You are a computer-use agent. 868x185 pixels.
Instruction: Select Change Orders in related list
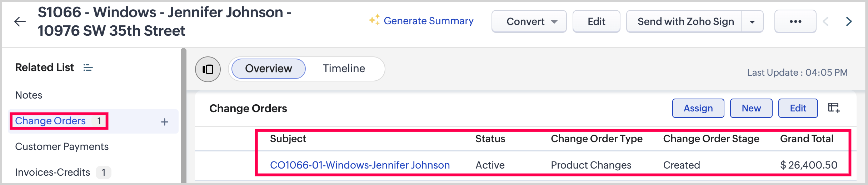[50, 121]
